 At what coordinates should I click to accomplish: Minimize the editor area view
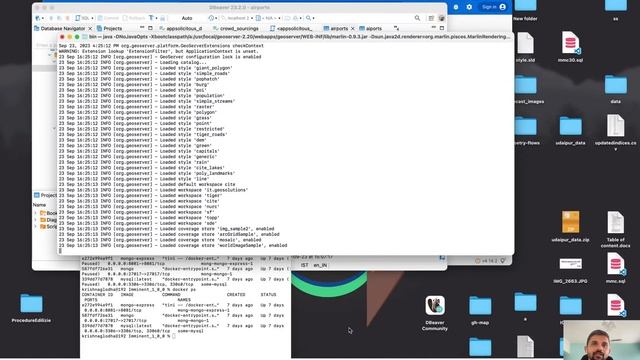(x=433, y=28)
